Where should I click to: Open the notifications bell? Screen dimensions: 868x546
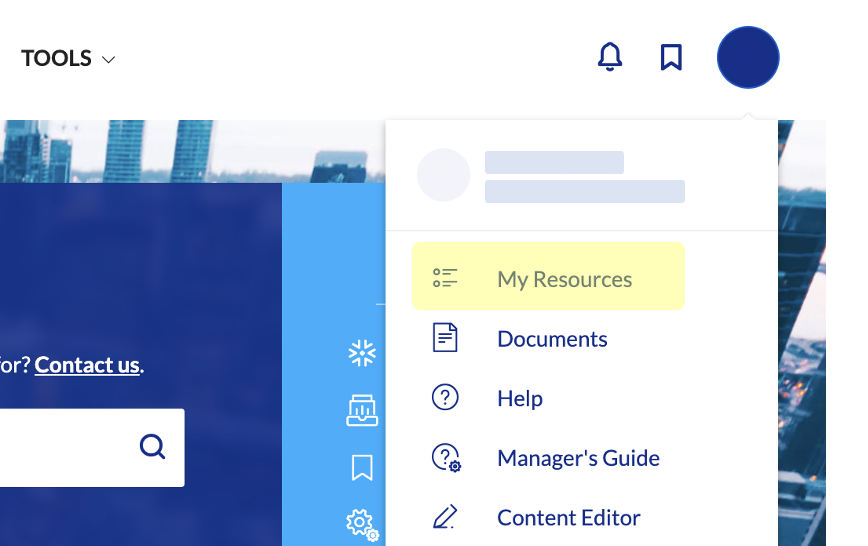point(610,56)
